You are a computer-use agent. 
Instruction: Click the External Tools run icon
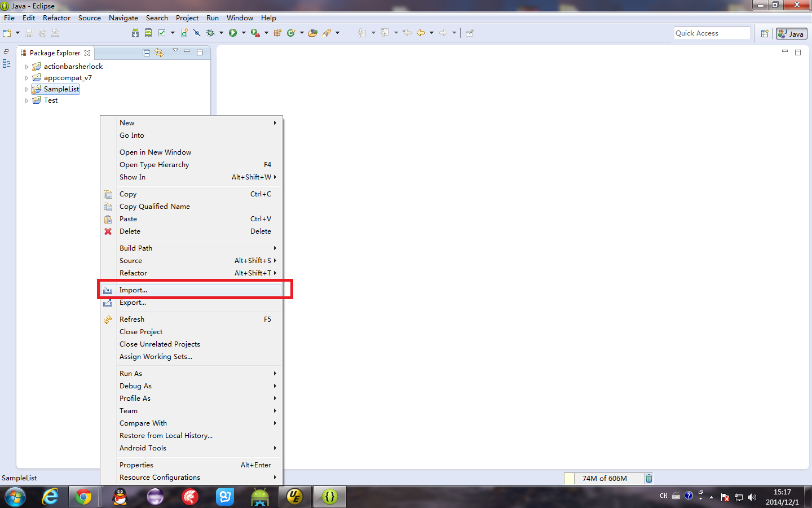point(255,33)
